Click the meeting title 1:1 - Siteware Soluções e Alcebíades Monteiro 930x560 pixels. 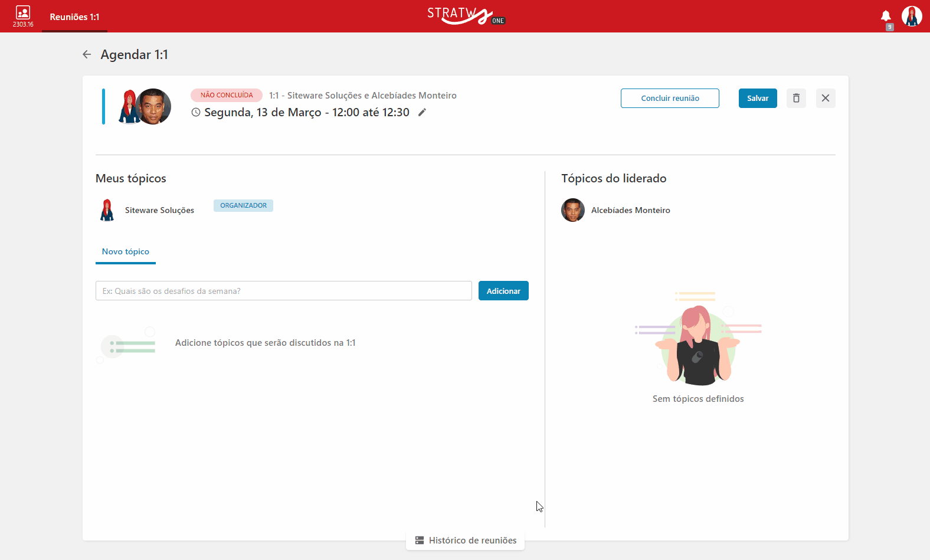pyautogui.click(x=363, y=96)
